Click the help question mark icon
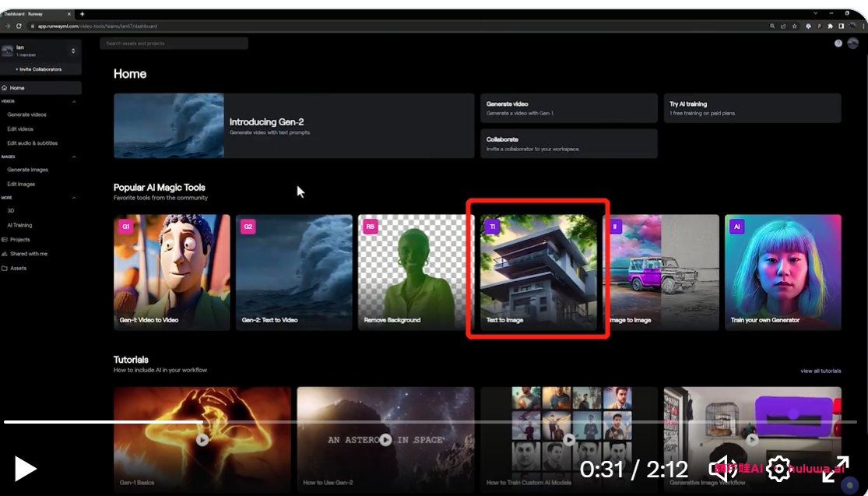Image resolution: width=868 pixels, height=496 pixels. pyautogui.click(x=838, y=44)
